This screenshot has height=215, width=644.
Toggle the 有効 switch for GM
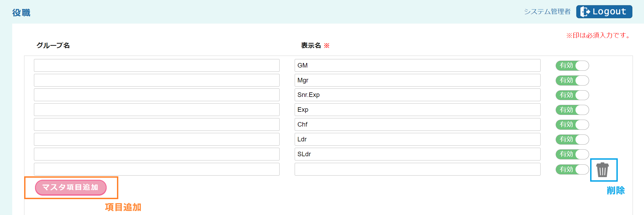tap(572, 66)
